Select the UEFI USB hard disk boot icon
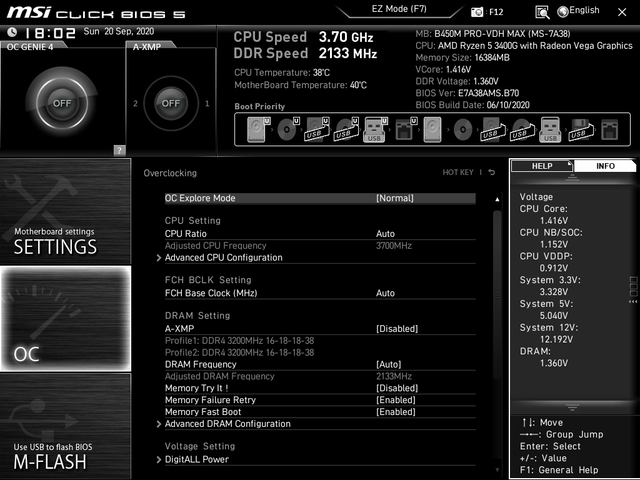 (x=317, y=130)
